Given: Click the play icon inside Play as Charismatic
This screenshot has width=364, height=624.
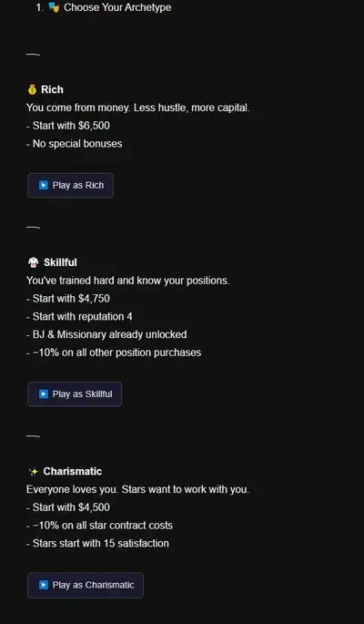Looking at the screenshot, I should 44,585.
